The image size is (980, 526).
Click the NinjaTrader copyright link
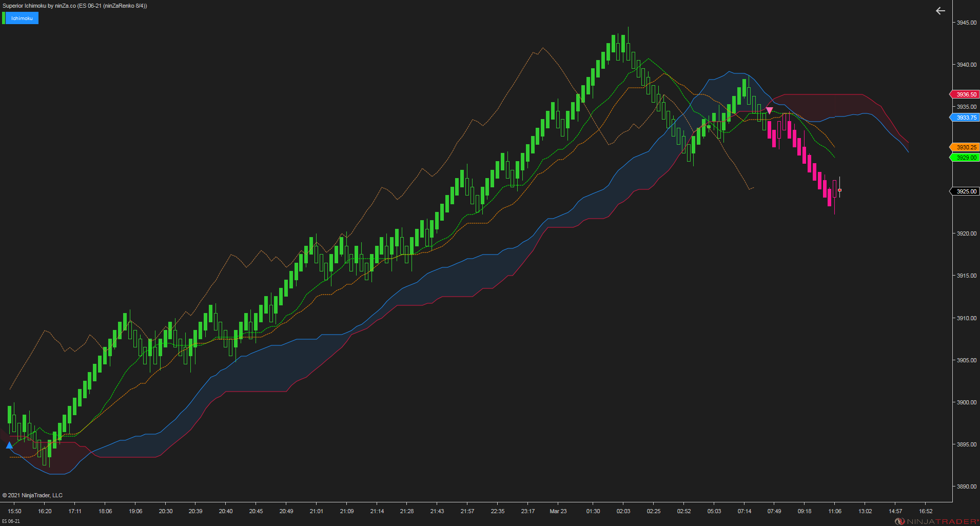pyautogui.click(x=32, y=495)
